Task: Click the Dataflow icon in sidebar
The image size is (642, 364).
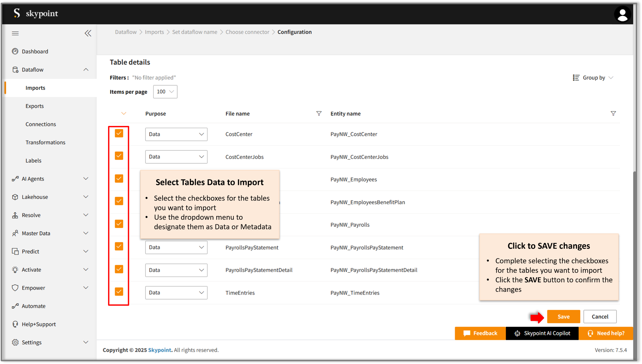Action: click(x=15, y=69)
